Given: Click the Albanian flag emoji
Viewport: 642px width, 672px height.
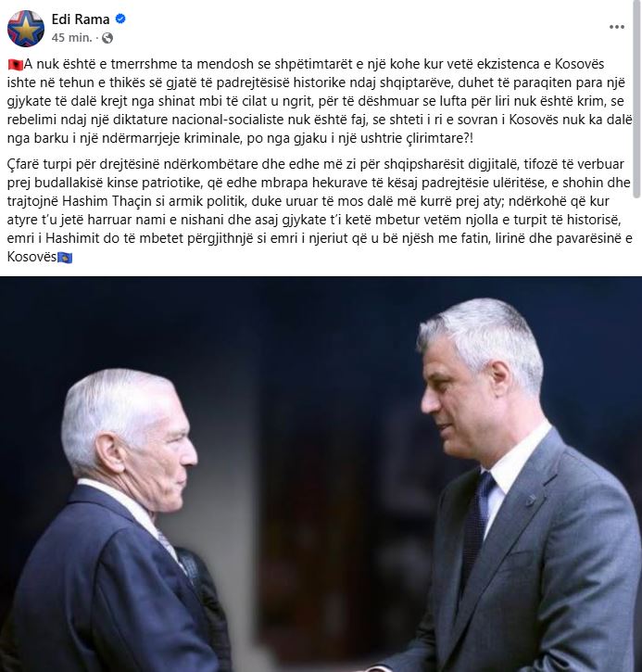Looking at the screenshot, I should tap(16, 65).
